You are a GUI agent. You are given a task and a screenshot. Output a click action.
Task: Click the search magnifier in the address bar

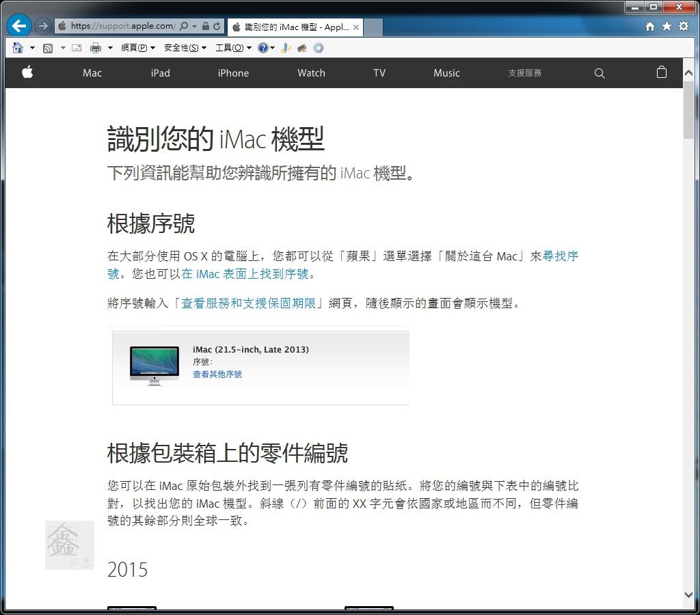pyautogui.click(x=183, y=27)
